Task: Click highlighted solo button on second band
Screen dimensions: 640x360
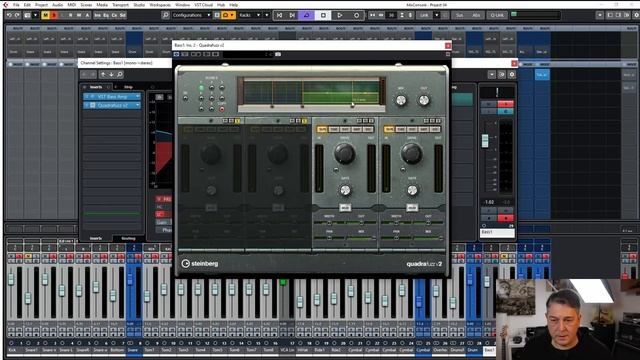Action: click(x=304, y=121)
